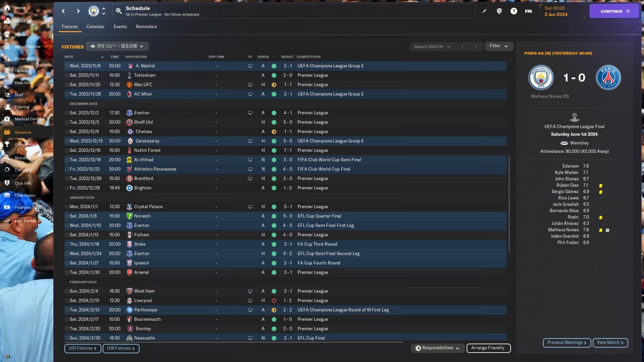Toggle reminder circle on AC Milan fixture
Viewport: 644px width, 362px height.
67,94
